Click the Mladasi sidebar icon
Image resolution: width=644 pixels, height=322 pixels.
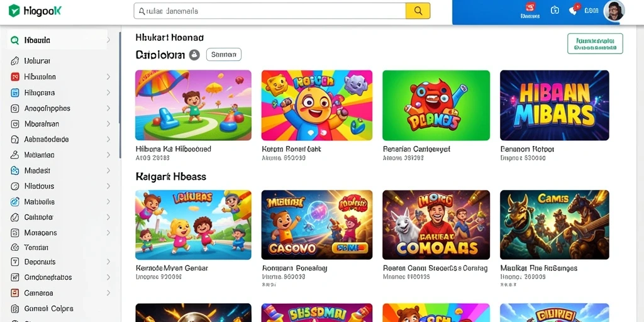tap(15, 170)
